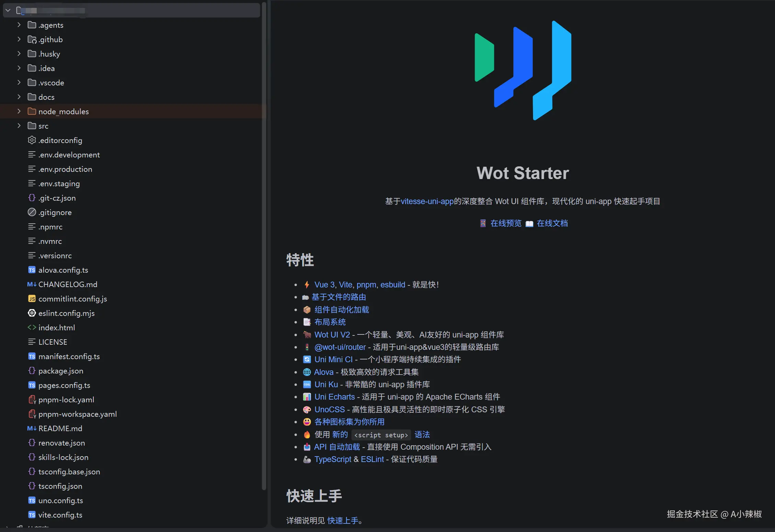Click the .git-cz.json braces icon
The image size is (775, 532).
click(x=32, y=198)
